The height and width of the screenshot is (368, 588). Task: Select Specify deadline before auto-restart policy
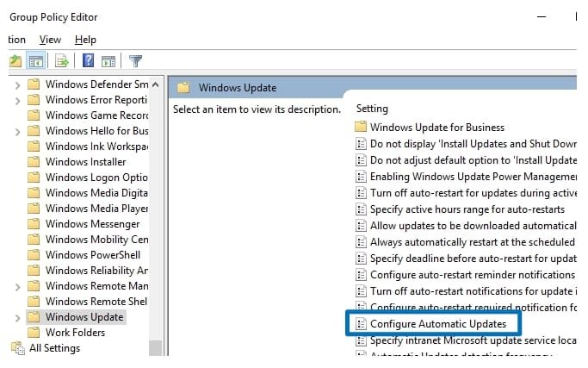pyautogui.click(x=466, y=259)
